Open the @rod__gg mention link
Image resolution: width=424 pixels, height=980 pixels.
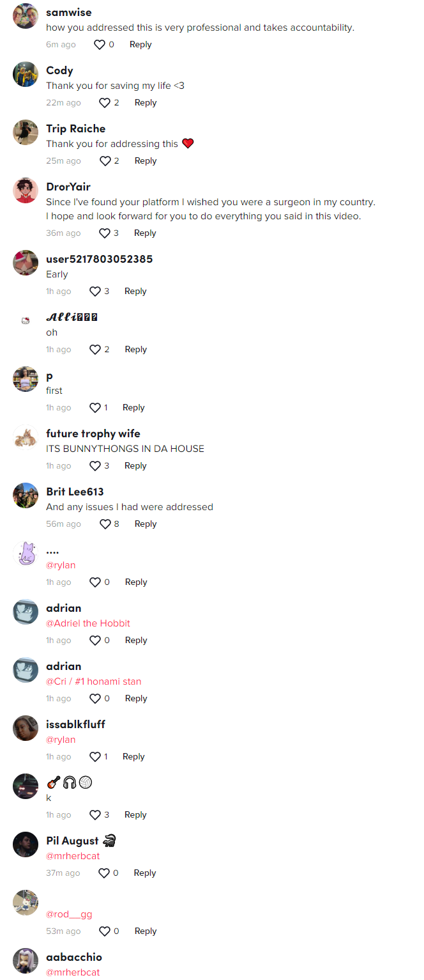[x=69, y=915]
